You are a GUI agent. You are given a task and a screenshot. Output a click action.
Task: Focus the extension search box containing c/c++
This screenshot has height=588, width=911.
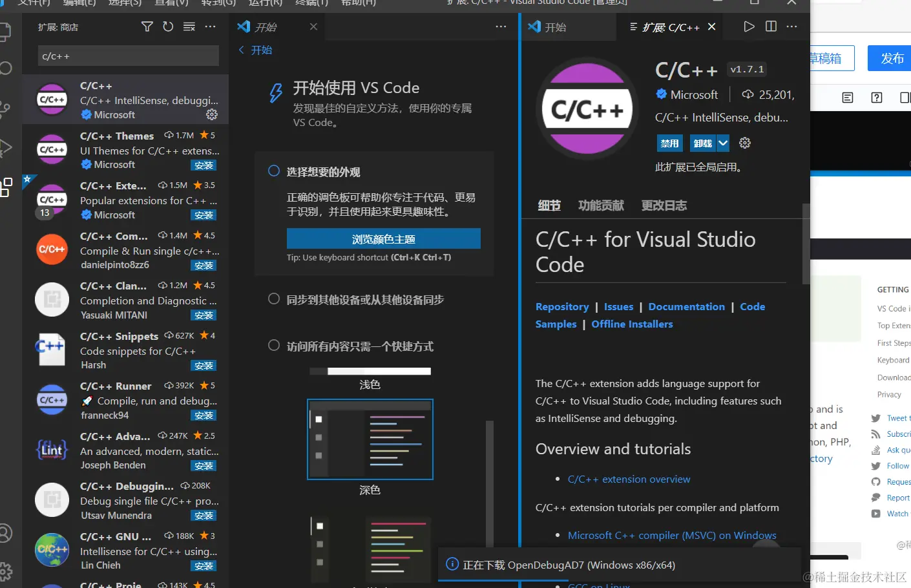pyautogui.click(x=129, y=56)
